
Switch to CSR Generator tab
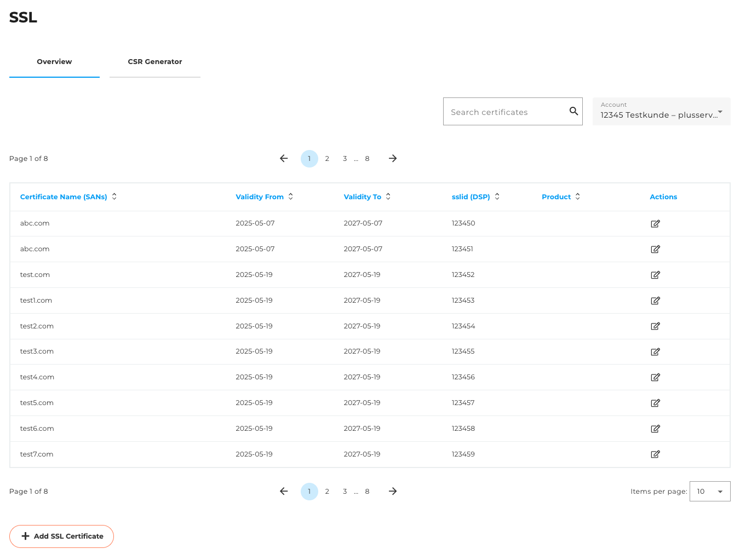[155, 62]
